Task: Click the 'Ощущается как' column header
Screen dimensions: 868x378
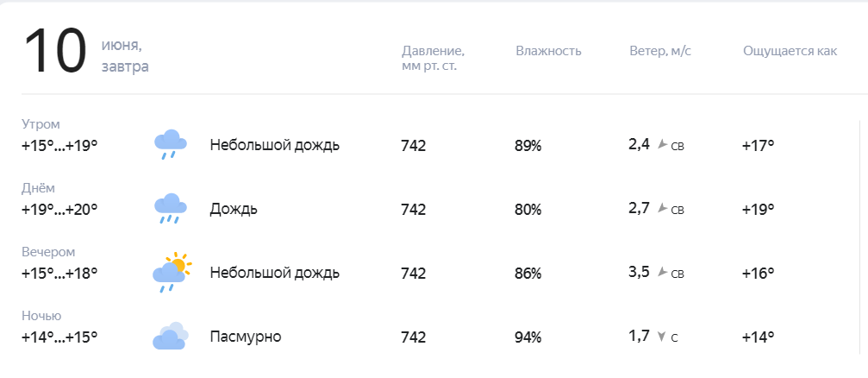Action: 790,51
